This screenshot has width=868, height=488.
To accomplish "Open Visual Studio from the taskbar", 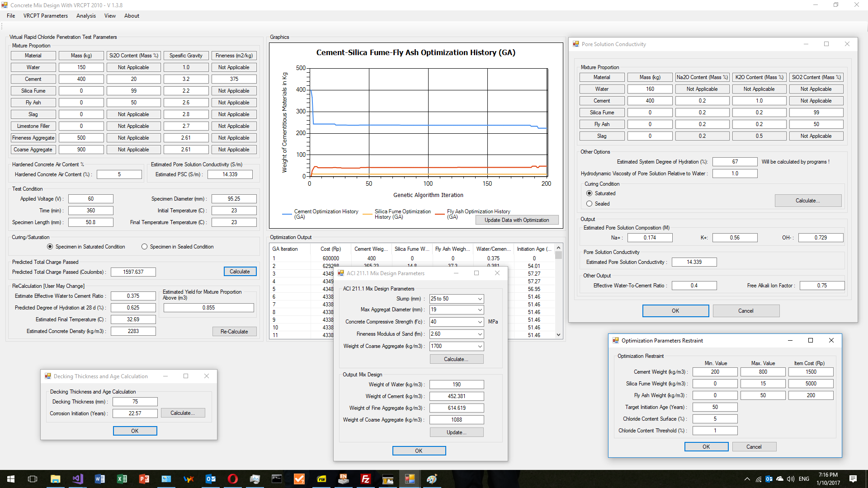I will [x=77, y=479].
